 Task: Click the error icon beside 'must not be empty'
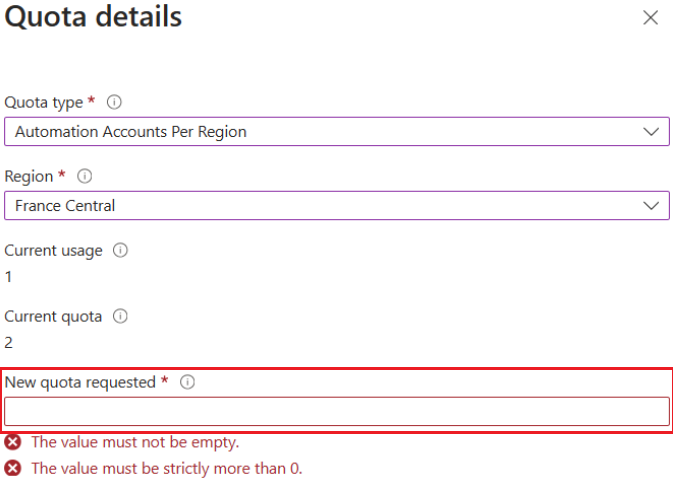tap(13, 442)
